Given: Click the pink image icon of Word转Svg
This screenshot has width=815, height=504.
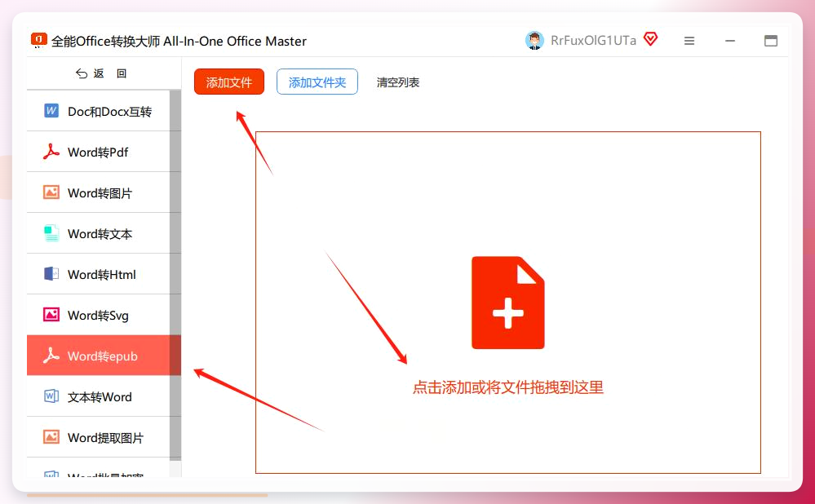Looking at the screenshot, I should tap(51, 314).
